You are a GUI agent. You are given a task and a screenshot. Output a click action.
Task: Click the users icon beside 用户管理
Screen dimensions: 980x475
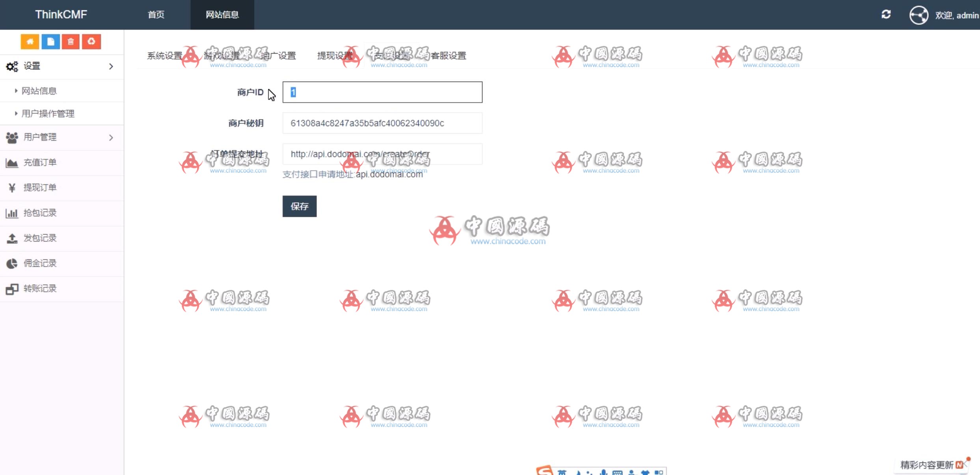[x=12, y=137]
